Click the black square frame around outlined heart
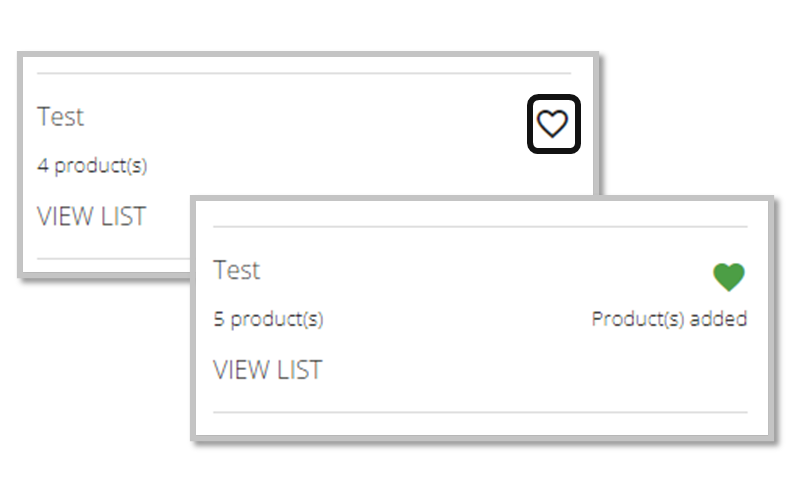This screenshot has width=800, height=500. tap(531, 124)
